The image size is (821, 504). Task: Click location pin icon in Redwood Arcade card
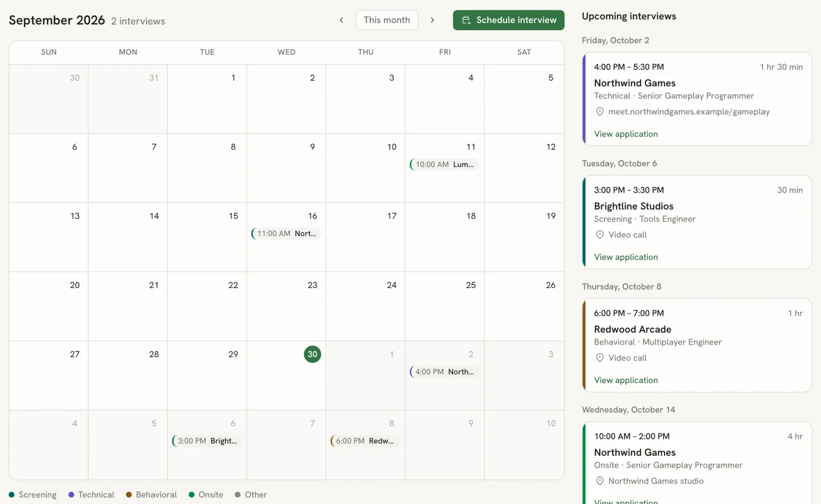click(x=599, y=358)
